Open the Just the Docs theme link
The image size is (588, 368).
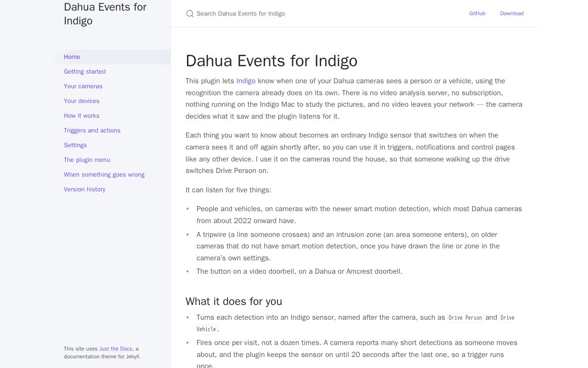116,349
